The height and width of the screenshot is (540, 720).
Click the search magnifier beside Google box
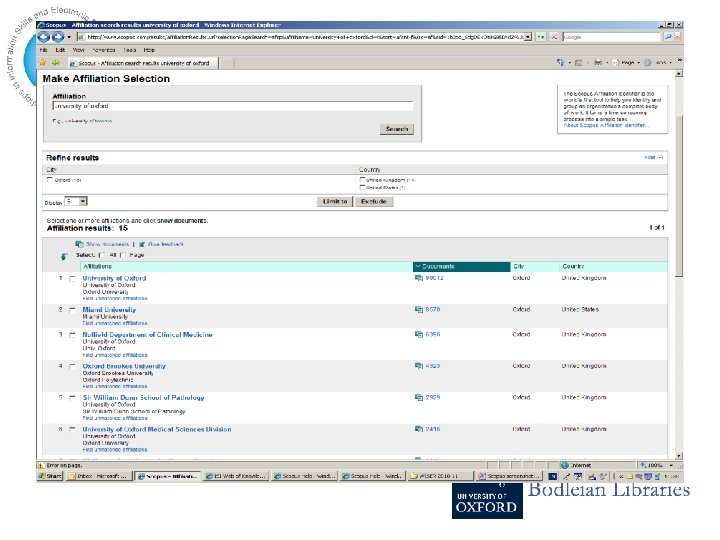(x=668, y=37)
